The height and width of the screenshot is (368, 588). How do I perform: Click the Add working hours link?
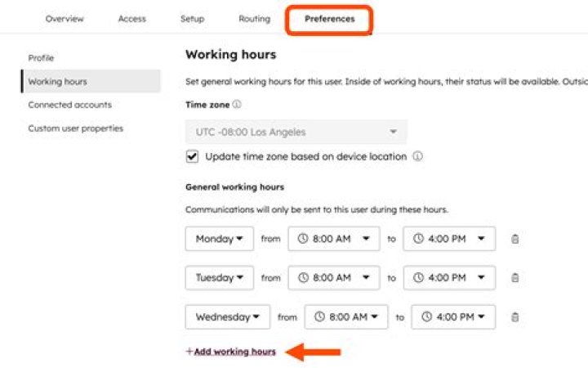tap(231, 352)
